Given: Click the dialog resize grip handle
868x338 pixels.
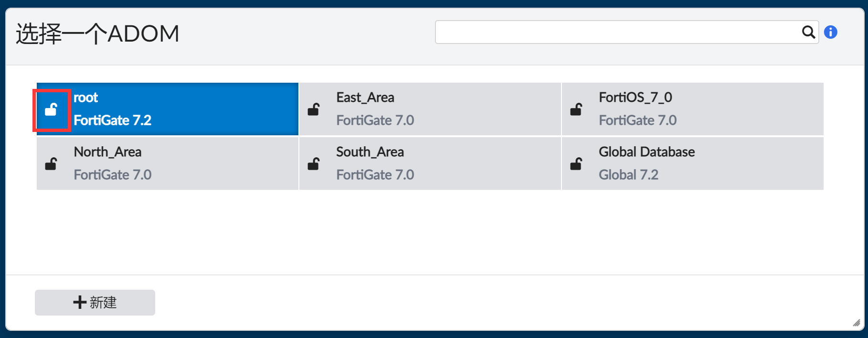Looking at the screenshot, I should pyautogui.click(x=857, y=323).
